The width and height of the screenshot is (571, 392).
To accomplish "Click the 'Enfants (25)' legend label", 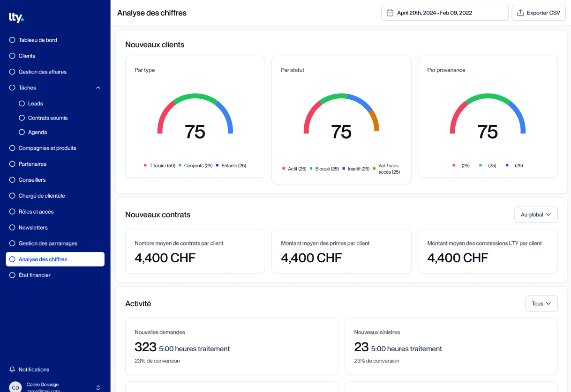I will click(234, 166).
